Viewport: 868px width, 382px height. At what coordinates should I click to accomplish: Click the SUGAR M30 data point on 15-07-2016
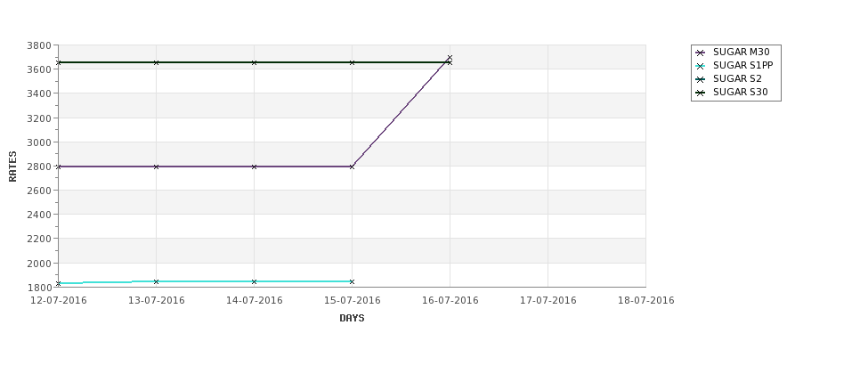(x=352, y=167)
